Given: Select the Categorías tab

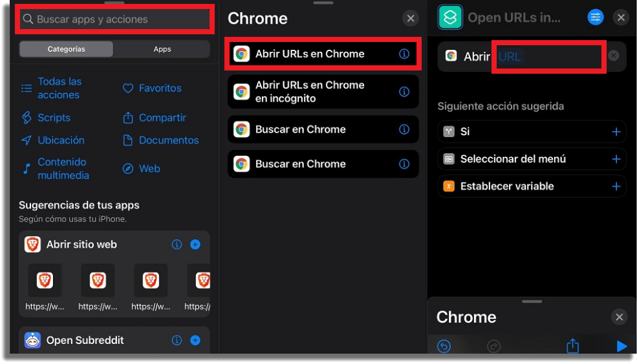Looking at the screenshot, I should pyautogui.click(x=66, y=49).
